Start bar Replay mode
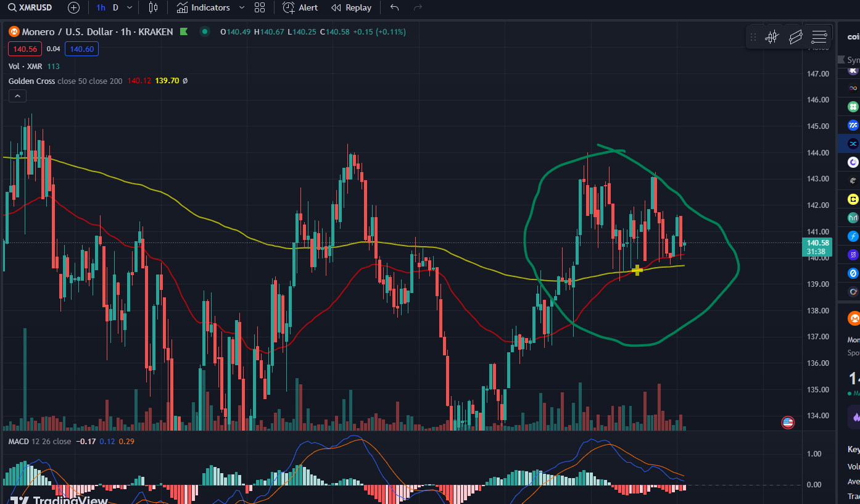This screenshot has width=860, height=504. 351,7
